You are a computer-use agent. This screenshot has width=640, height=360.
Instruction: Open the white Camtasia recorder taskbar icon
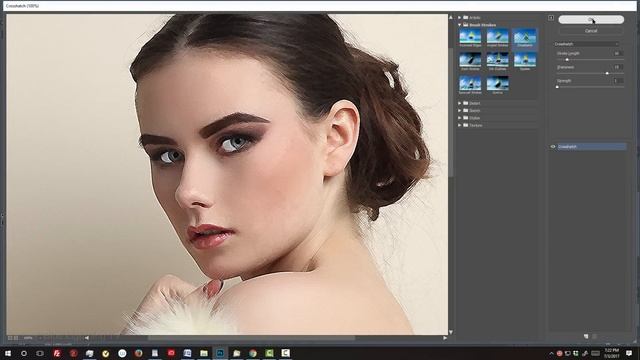point(285,353)
